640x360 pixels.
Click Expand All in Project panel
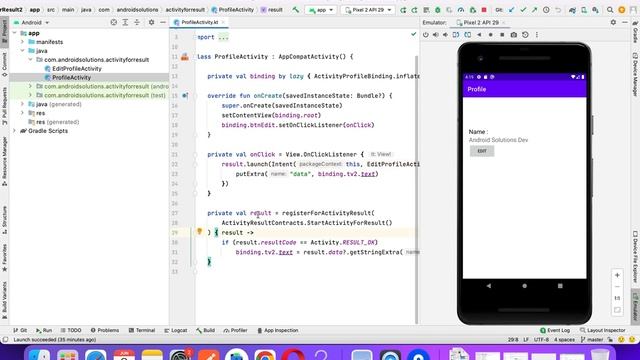coord(125,22)
